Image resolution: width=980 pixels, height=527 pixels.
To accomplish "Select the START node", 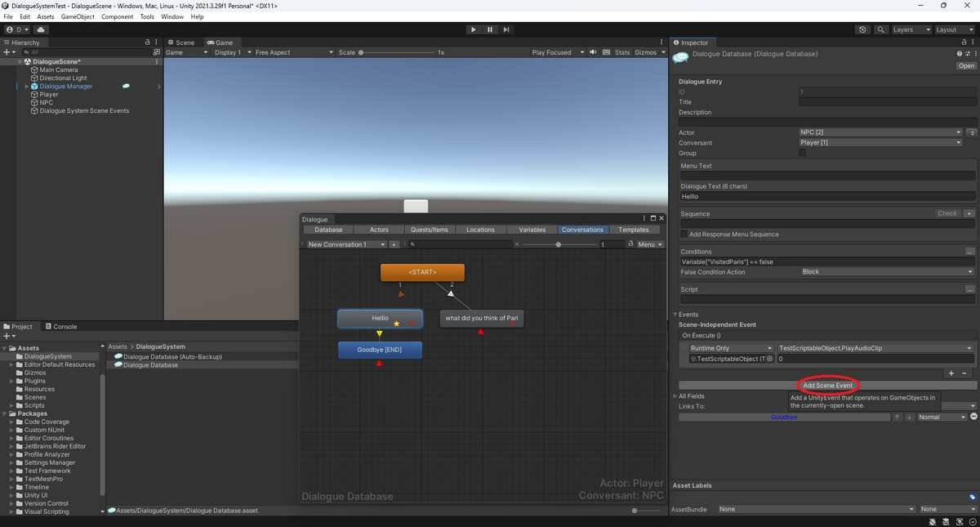I will (422, 272).
